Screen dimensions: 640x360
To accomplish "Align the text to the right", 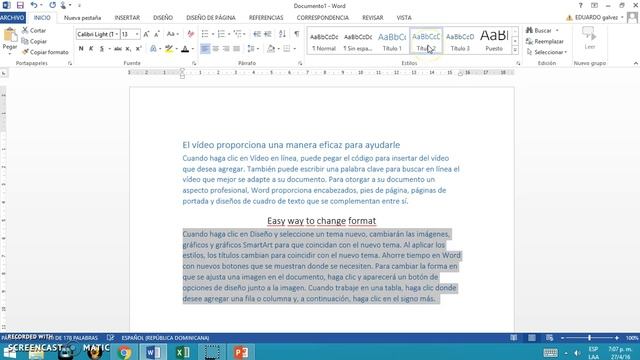I will pos(226,49).
